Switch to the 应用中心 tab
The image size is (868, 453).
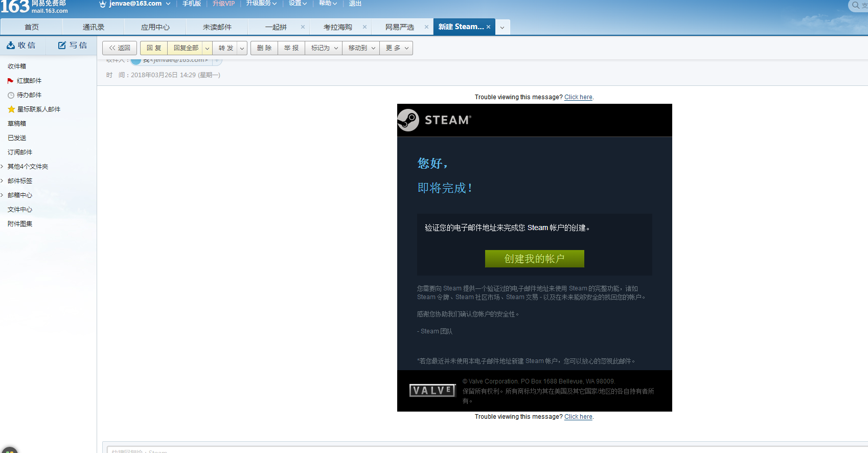155,27
